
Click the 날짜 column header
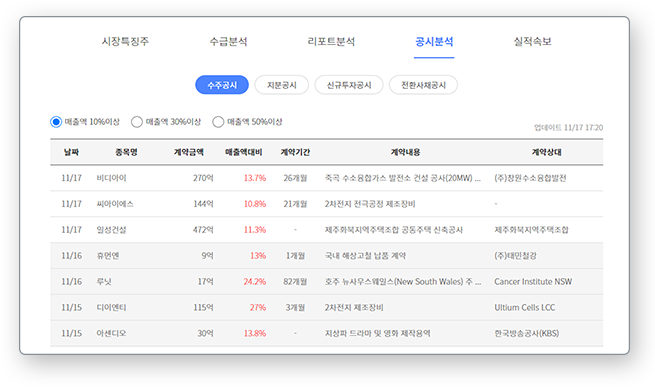[x=71, y=152]
